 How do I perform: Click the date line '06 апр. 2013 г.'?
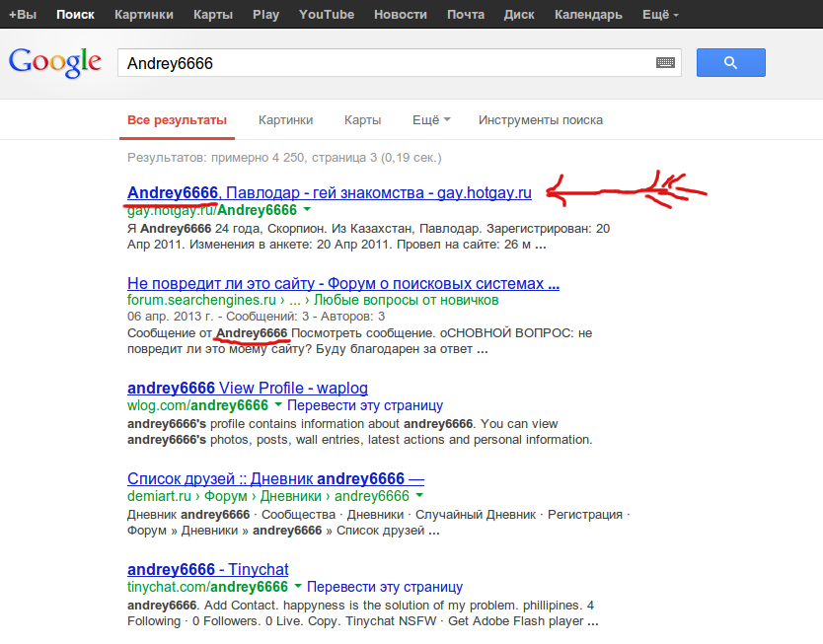256,317
